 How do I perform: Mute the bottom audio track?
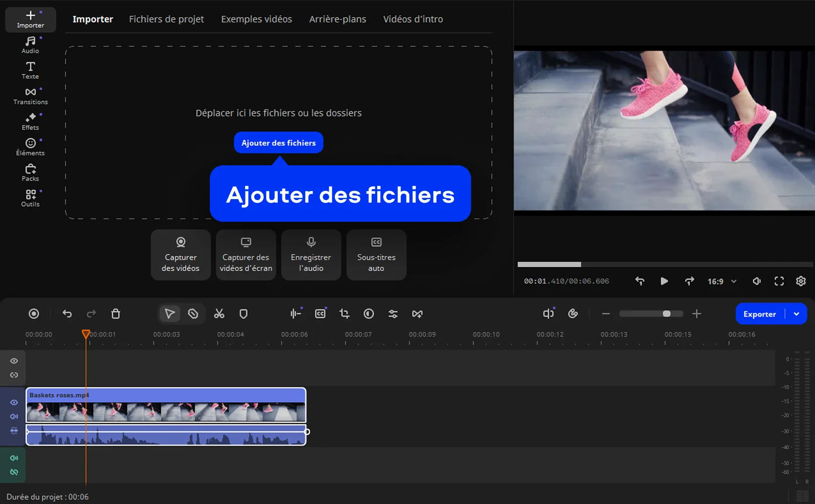tap(14, 458)
